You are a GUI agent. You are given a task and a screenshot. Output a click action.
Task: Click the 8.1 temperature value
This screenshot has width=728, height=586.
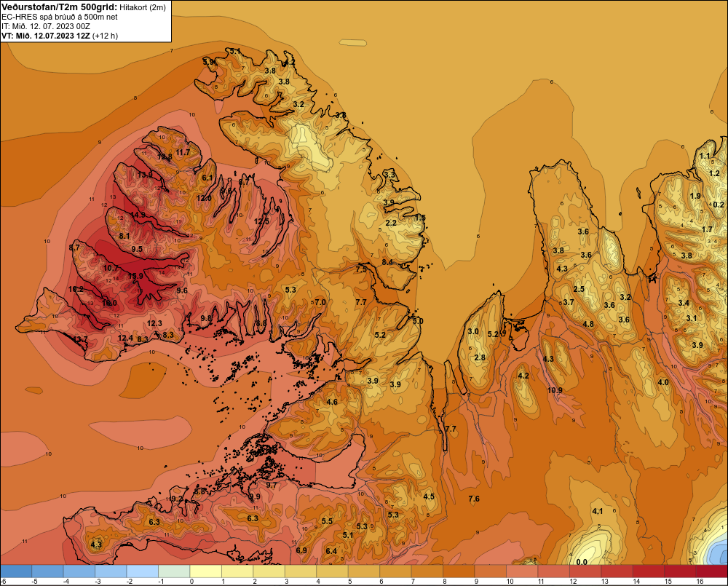124,236
